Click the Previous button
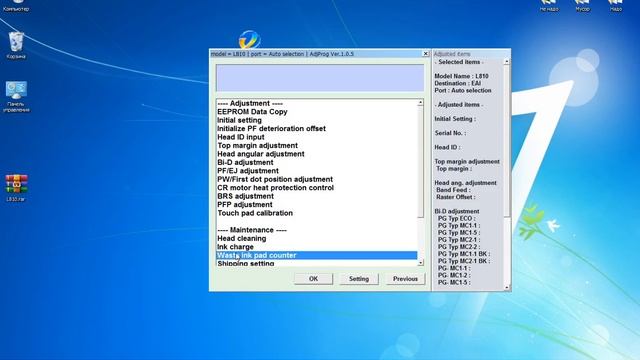640x360 pixels. click(405, 279)
